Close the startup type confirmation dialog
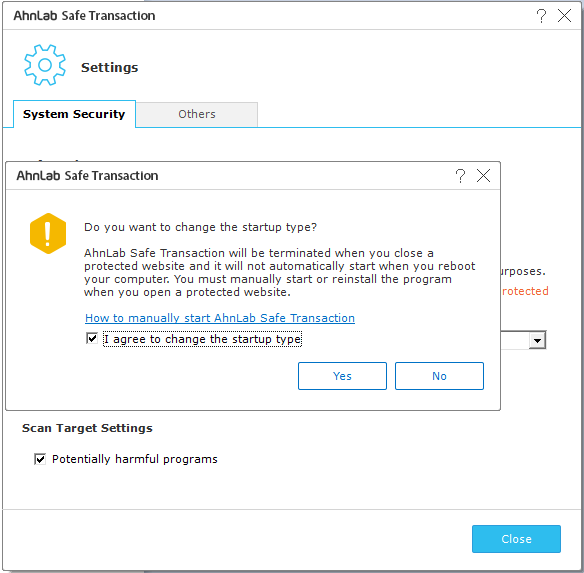 pos(483,175)
